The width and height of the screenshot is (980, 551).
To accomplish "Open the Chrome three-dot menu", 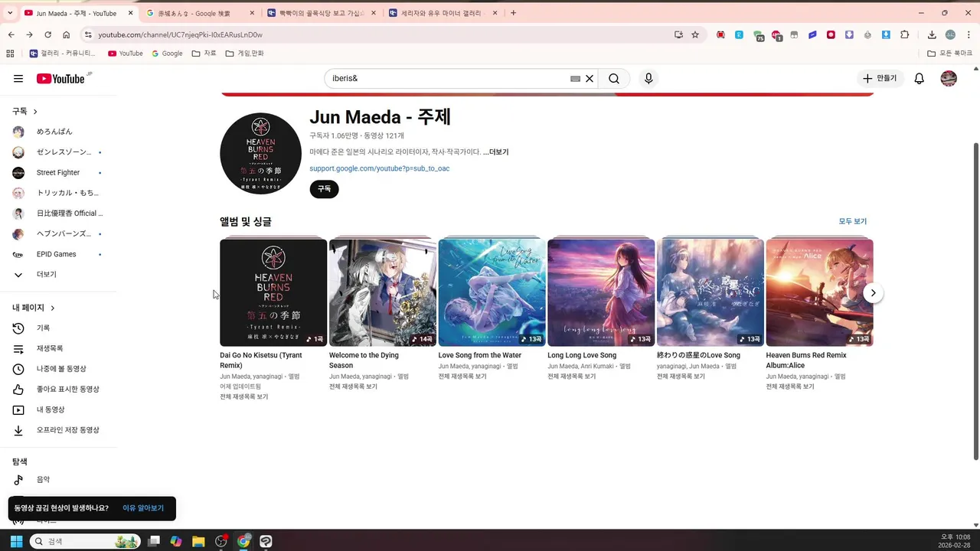I will coord(969,34).
